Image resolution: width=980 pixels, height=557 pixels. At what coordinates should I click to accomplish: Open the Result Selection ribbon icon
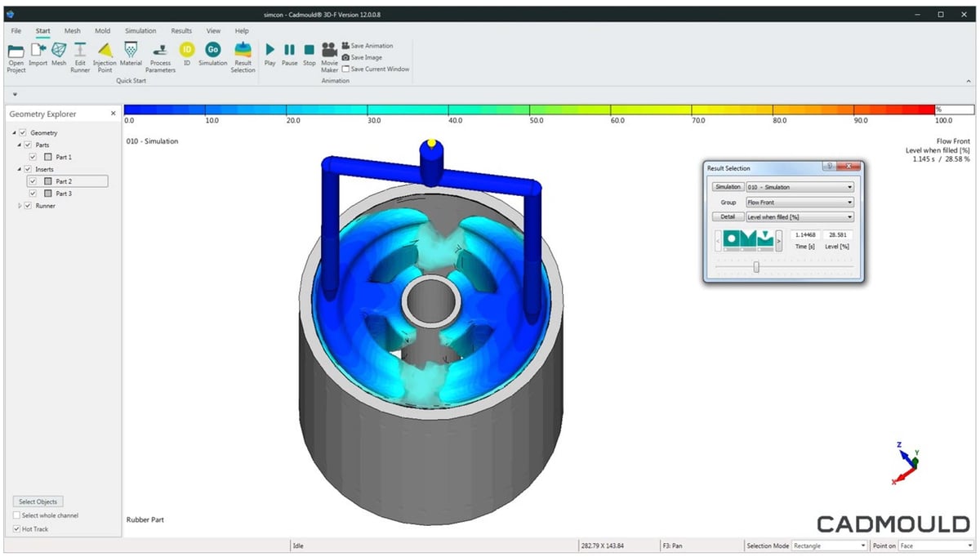pyautogui.click(x=243, y=50)
